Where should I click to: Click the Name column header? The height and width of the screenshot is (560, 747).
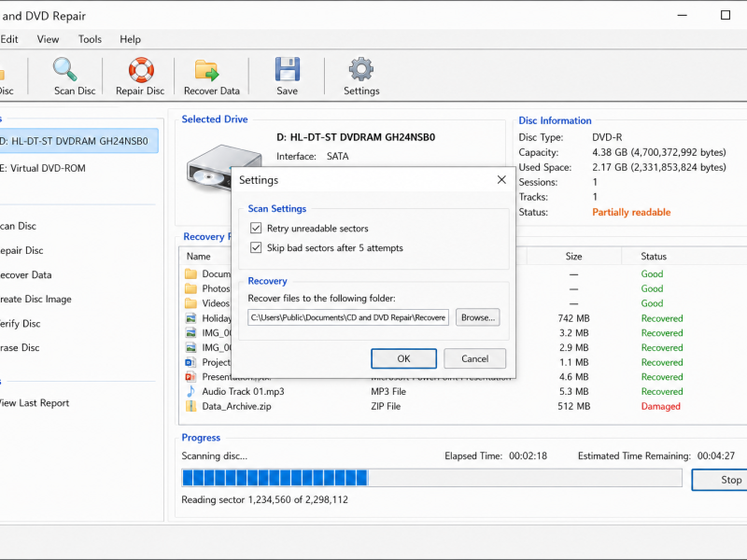pos(199,256)
